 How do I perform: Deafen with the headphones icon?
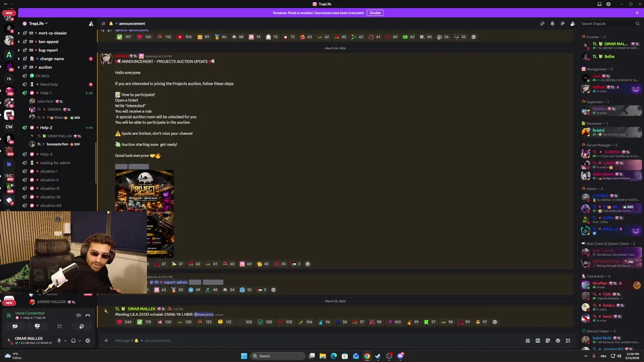click(x=73, y=340)
